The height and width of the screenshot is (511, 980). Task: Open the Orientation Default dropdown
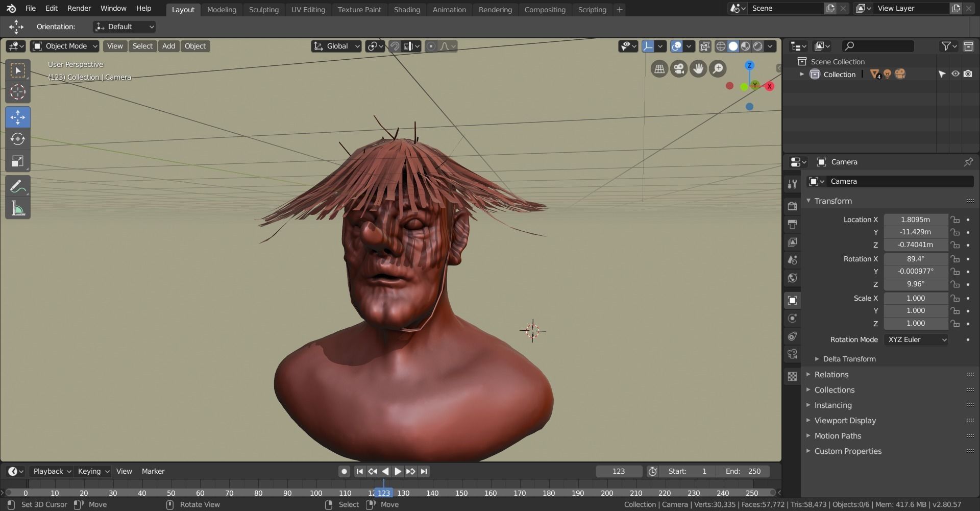click(125, 27)
